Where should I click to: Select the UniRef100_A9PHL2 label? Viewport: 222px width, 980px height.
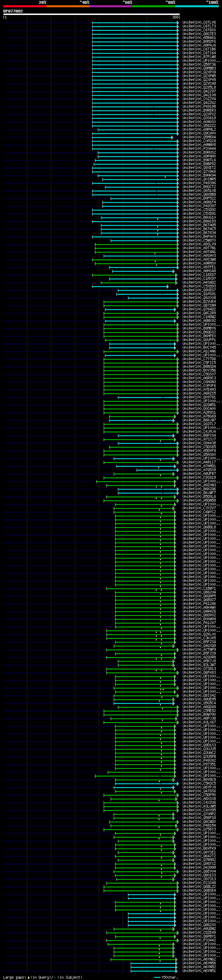point(199,129)
